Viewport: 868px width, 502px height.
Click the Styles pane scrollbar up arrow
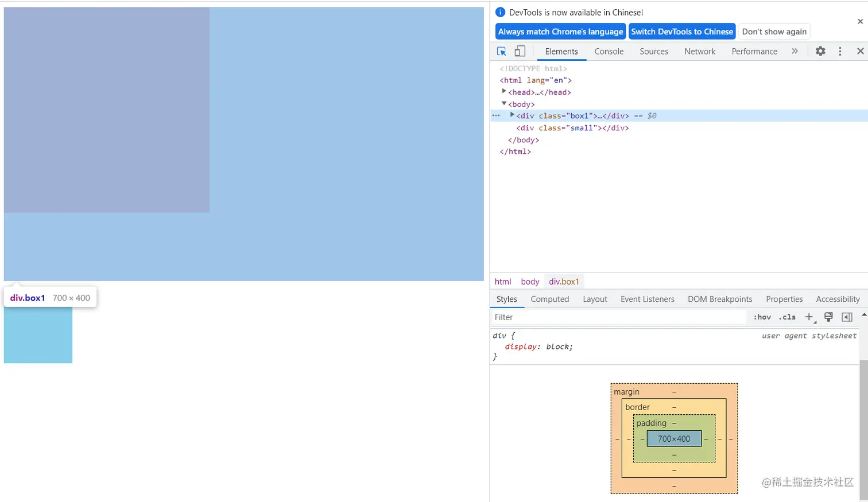(864, 314)
